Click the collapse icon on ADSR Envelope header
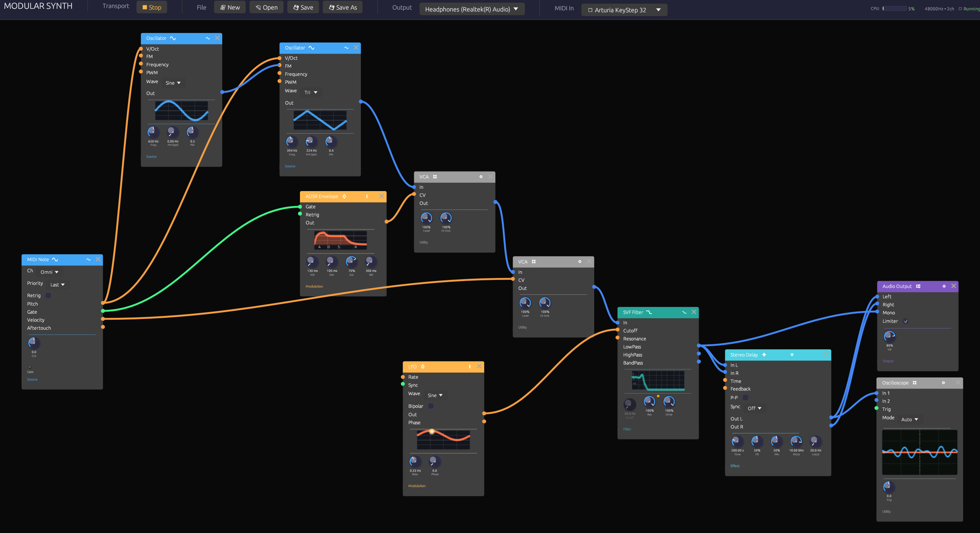Image resolution: width=980 pixels, height=533 pixels. (x=367, y=196)
